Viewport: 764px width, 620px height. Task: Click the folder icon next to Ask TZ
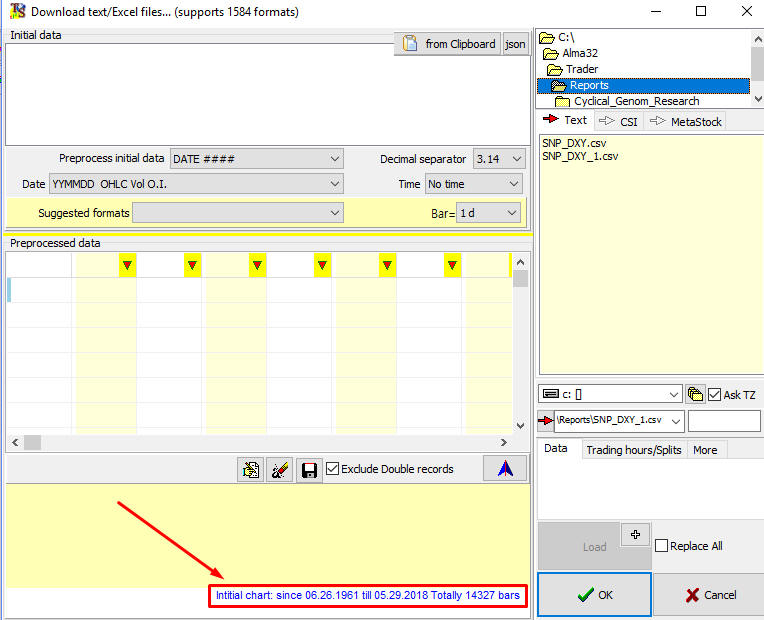click(695, 394)
